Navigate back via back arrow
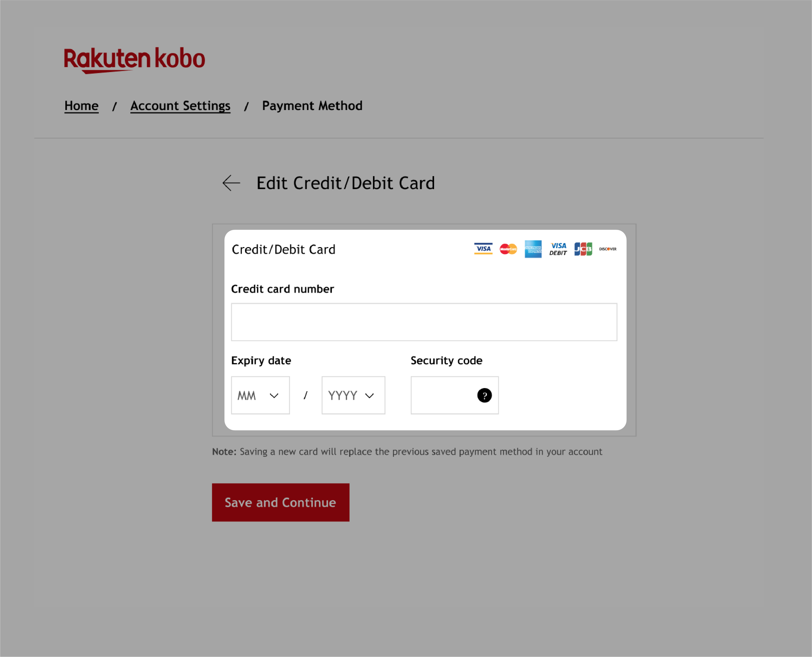The height and width of the screenshot is (657, 812). pyautogui.click(x=231, y=182)
